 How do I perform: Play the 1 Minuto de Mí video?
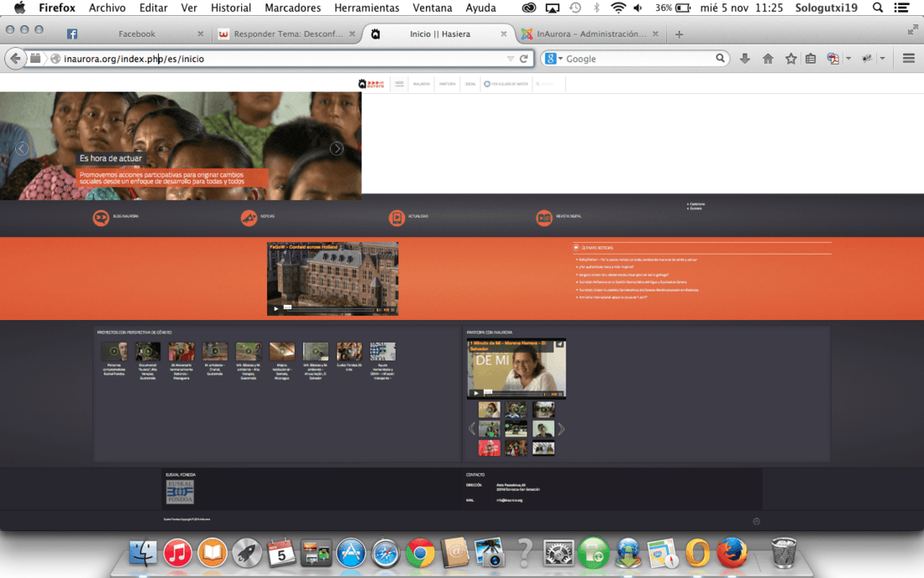click(476, 393)
